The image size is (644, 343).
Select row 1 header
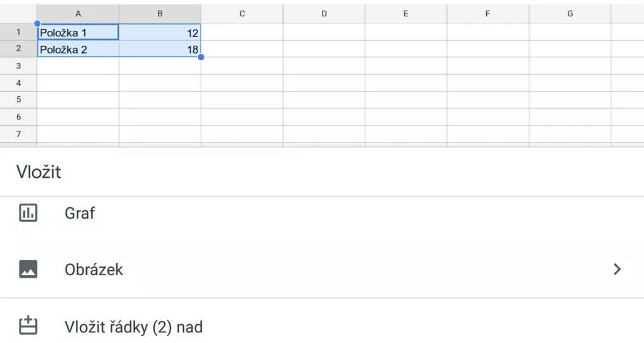(x=18, y=32)
